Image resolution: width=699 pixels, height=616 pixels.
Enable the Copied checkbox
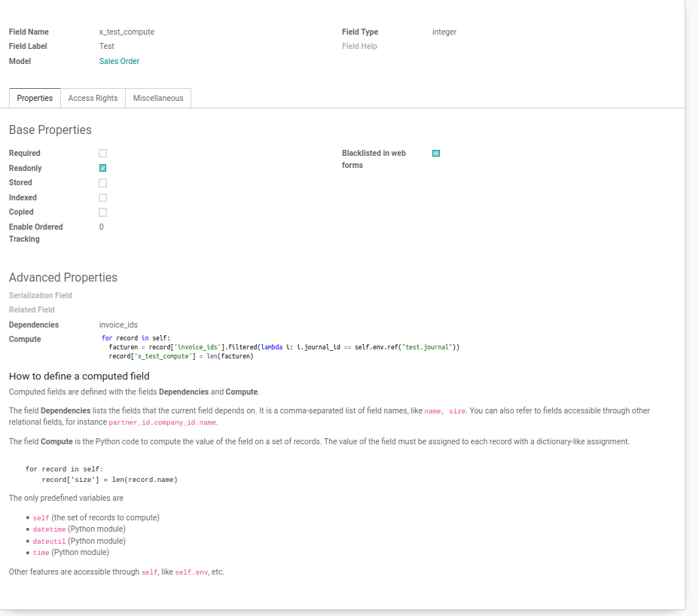102,212
